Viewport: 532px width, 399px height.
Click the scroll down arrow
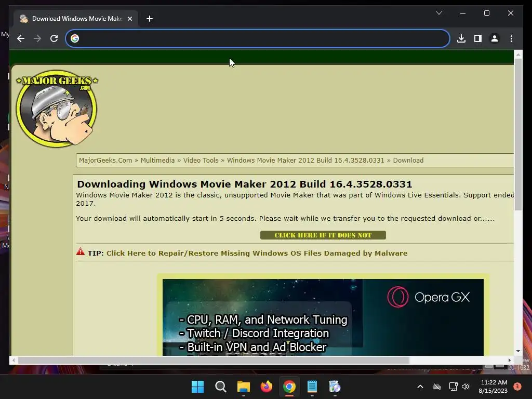pos(518,352)
